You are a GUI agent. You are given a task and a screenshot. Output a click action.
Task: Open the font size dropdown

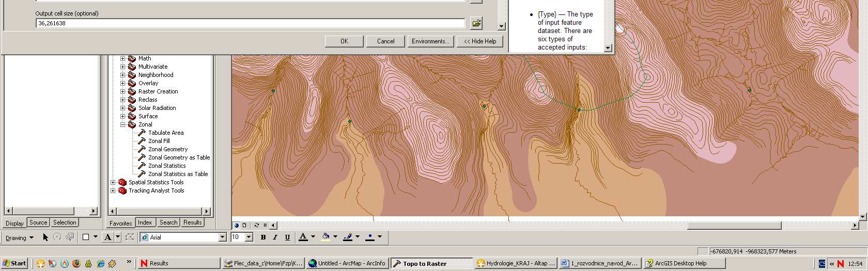point(249,237)
